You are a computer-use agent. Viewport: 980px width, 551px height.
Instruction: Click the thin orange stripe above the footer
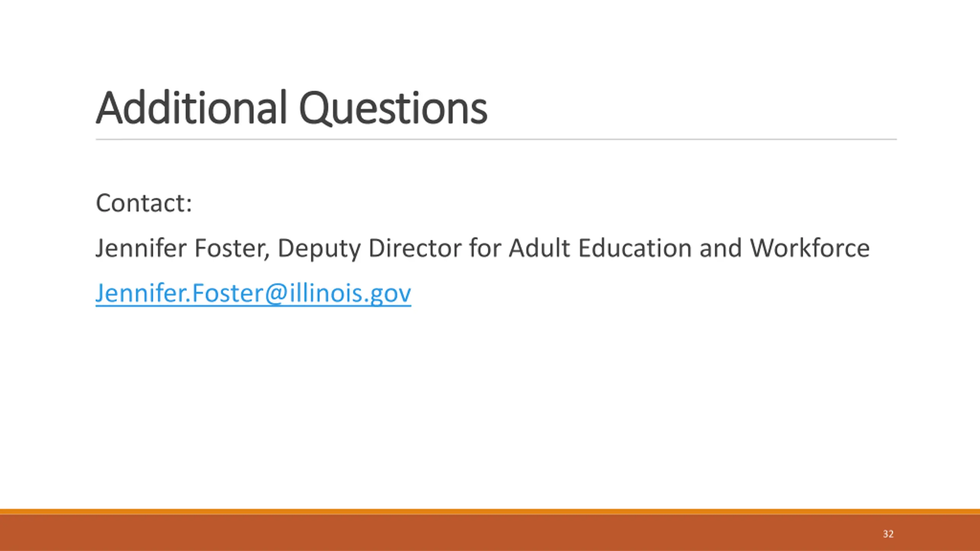(x=490, y=512)
